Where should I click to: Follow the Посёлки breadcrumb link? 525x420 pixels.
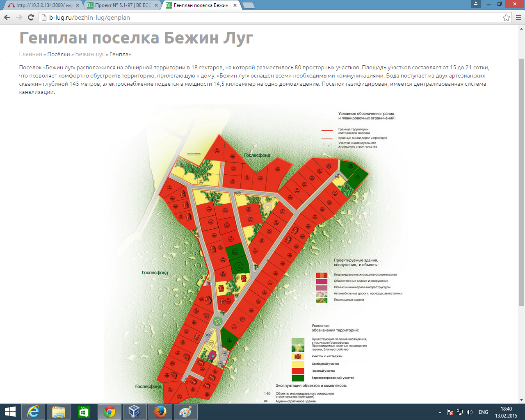click(x=59, y=54)
